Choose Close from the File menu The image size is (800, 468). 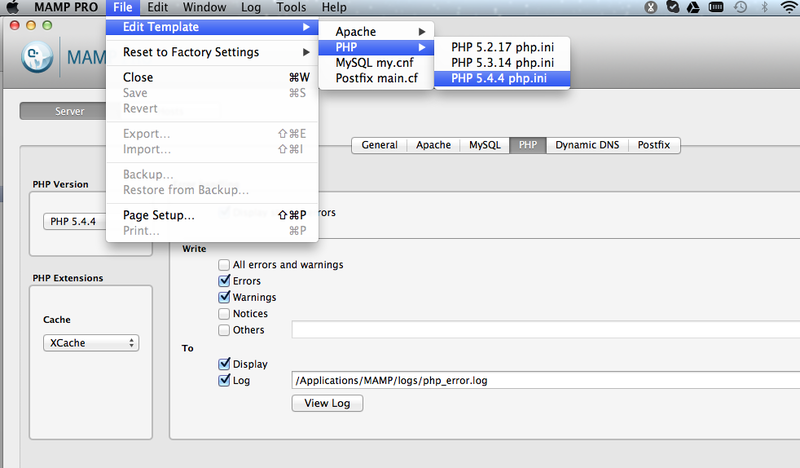tap(212, 77)
